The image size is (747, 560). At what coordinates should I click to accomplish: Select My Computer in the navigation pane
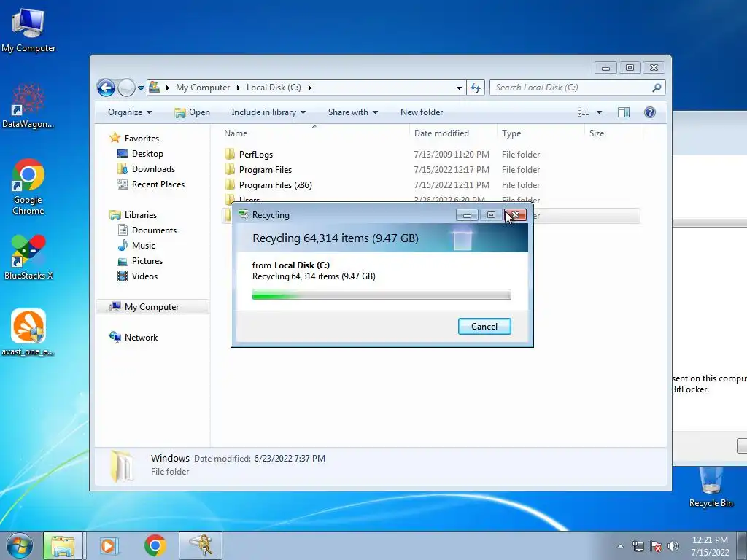coord(152,307)
